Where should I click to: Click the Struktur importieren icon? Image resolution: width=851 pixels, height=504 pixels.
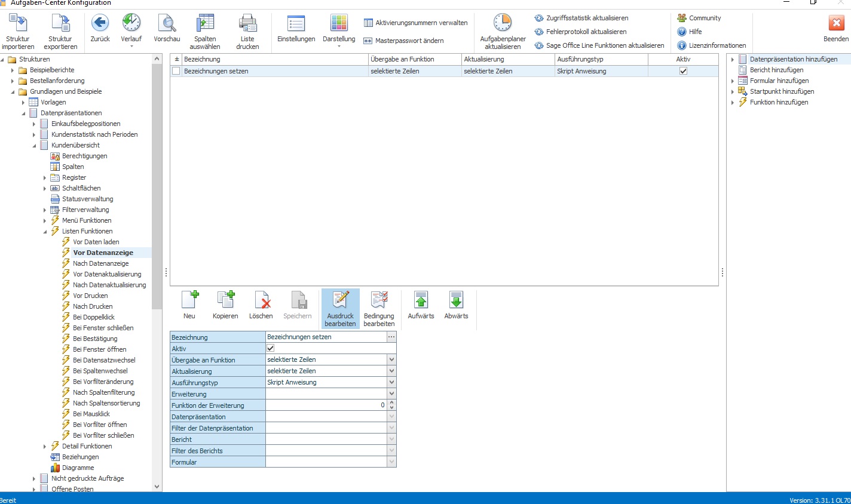point(18,23)
